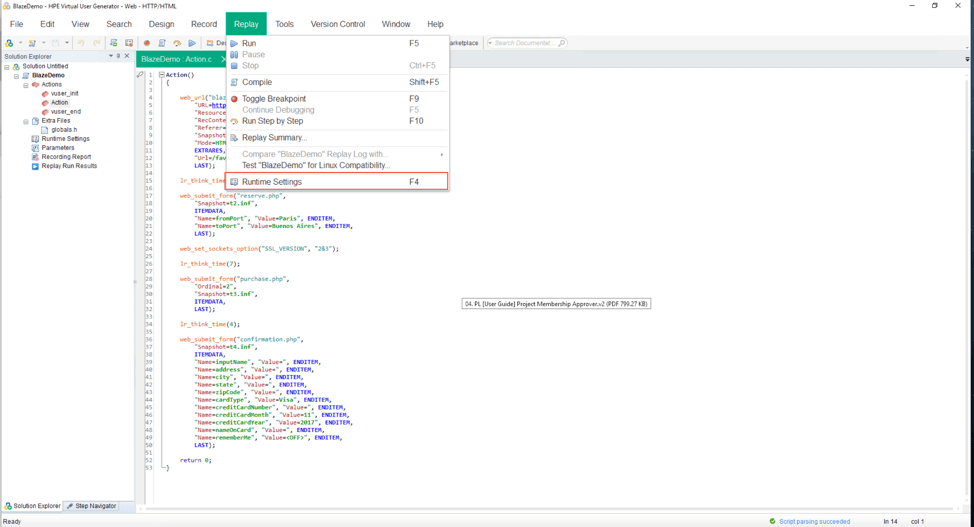974x527 pixels.
Task: Click the magnifier icon in documentation search
Action: click(562, 43)
